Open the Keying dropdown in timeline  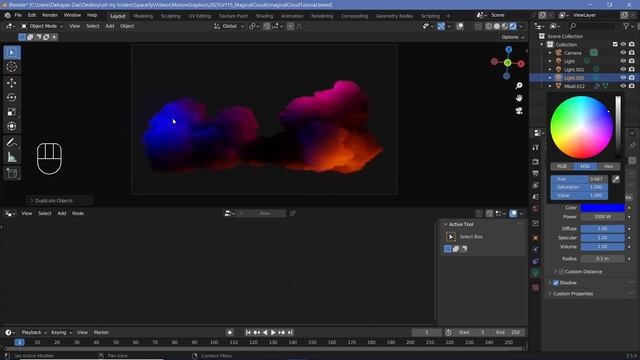point(61,332)
